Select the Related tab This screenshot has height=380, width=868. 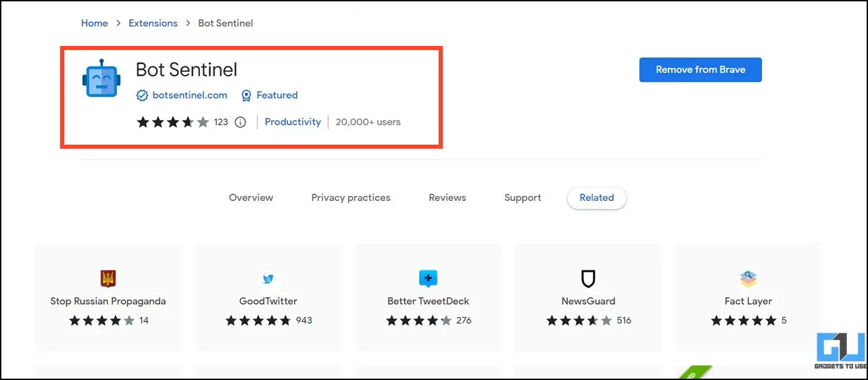[596, 197]
